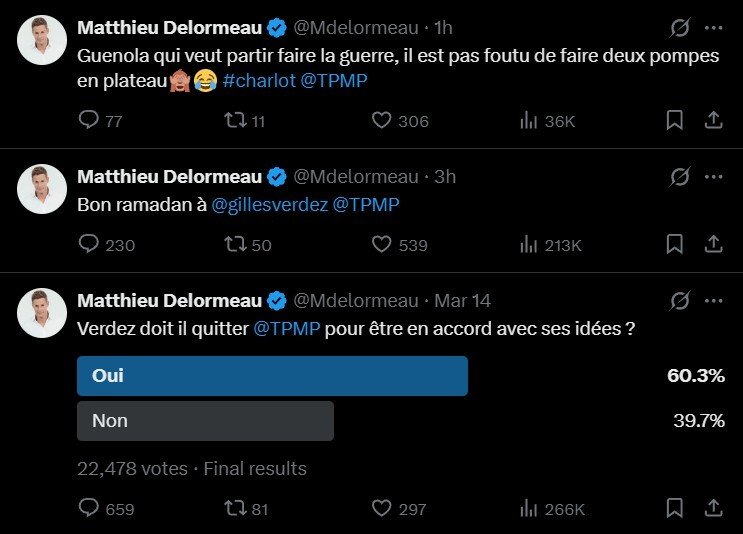Open Matthieu Delormeau's avatar on poll tweet
Image resolution: width=743 pixels, height=534 pixels.
pyautogui.click(x=42, y=310)
